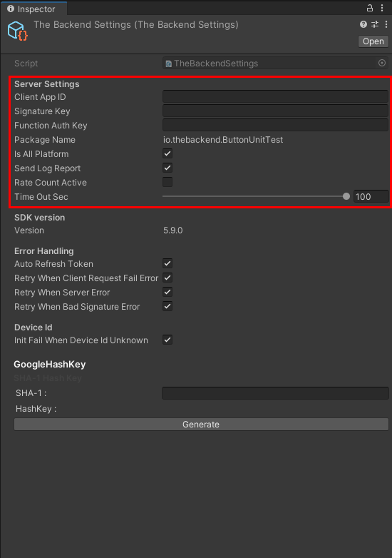Open the Inspector tab options menu

tap(382, 8)
